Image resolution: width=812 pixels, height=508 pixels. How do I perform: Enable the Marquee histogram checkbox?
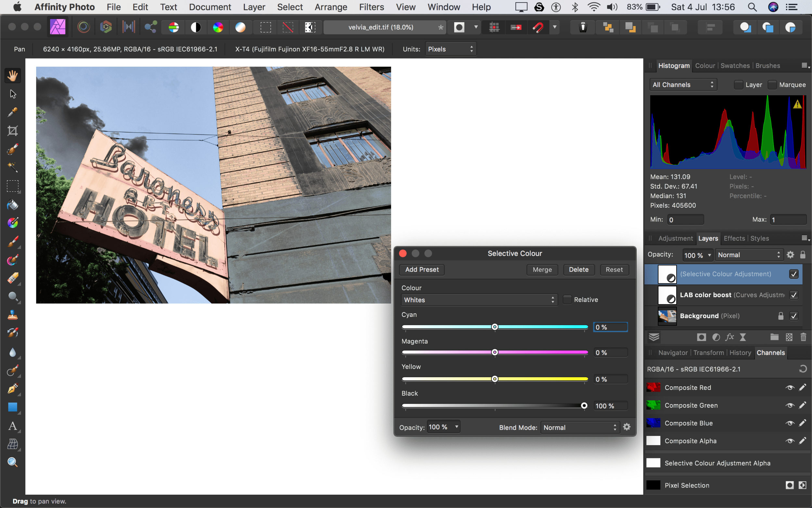coord(772,85)
